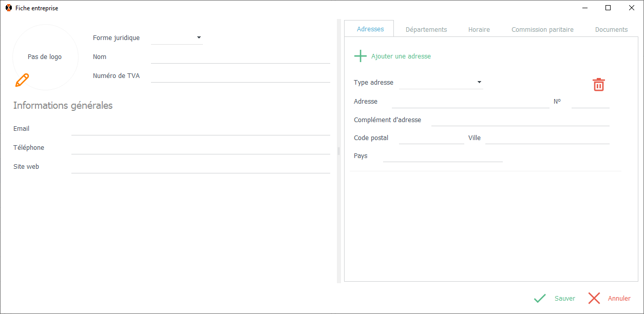
Task: Go to the Documents tab
Action: click(611, 30)
